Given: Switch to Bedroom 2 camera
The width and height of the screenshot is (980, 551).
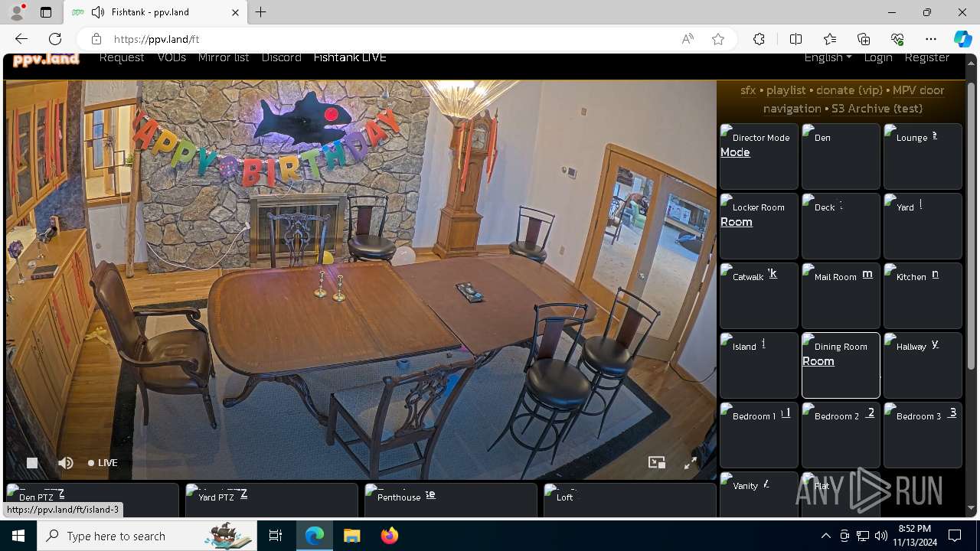Looking at the screenshot, I should pos(841,435).
